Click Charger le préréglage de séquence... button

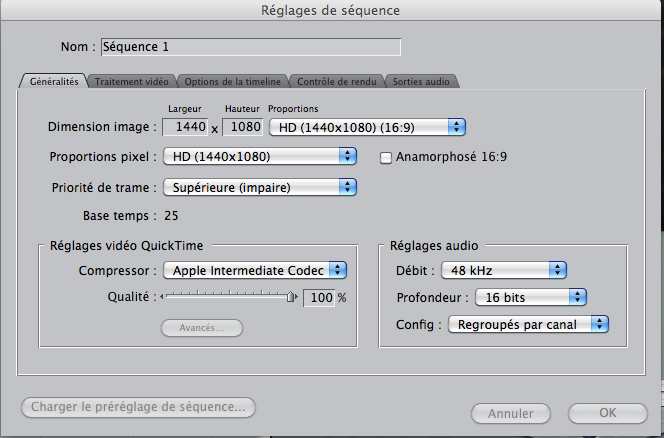coord(138,407)
